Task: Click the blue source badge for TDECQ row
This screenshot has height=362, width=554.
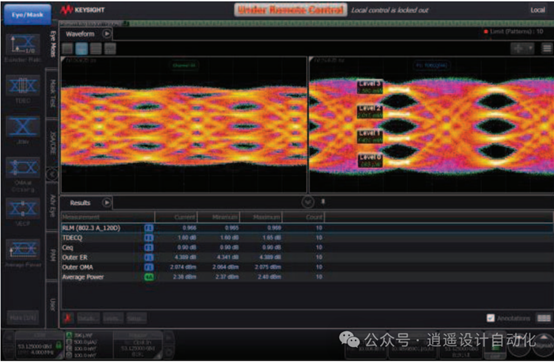Action: [149, 238]
